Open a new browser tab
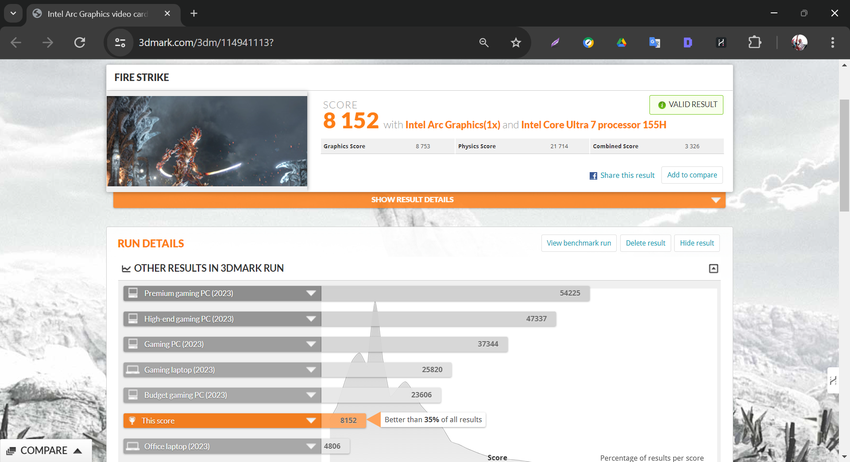This screenshot has width=850, height=462. (194, 14)
